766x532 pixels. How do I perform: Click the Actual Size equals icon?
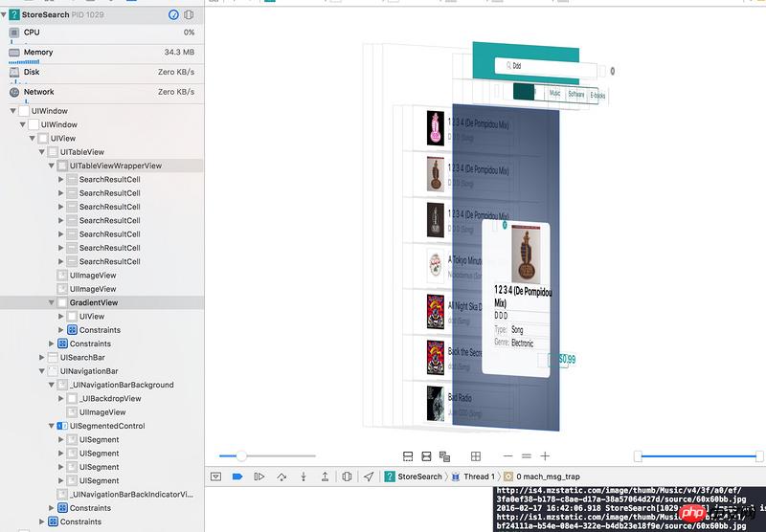pyautogui.click(x=526, y=456)
